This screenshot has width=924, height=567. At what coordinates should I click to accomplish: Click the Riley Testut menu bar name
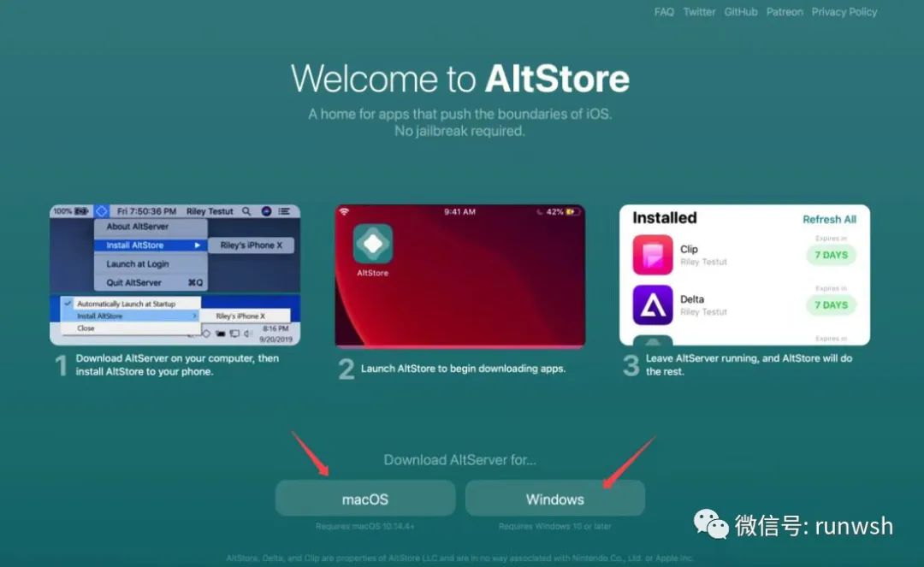point(210,210)
